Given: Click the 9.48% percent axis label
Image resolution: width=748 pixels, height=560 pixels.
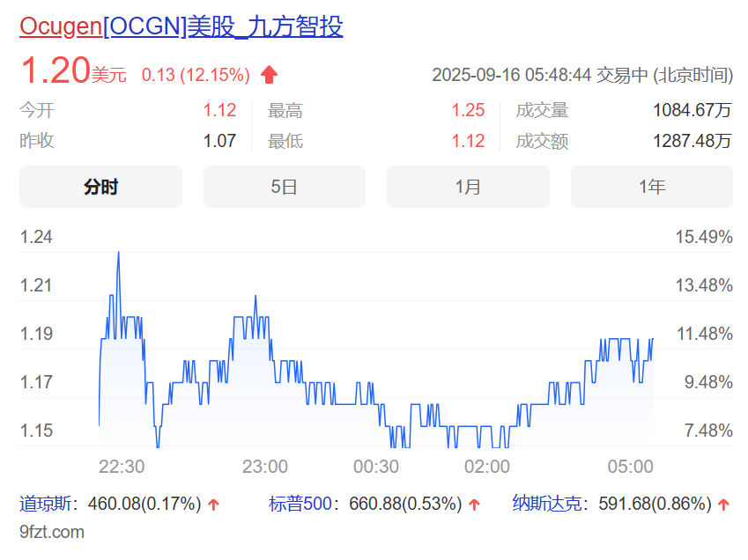Looking at the screenshot, I should [x=709, y=382].
